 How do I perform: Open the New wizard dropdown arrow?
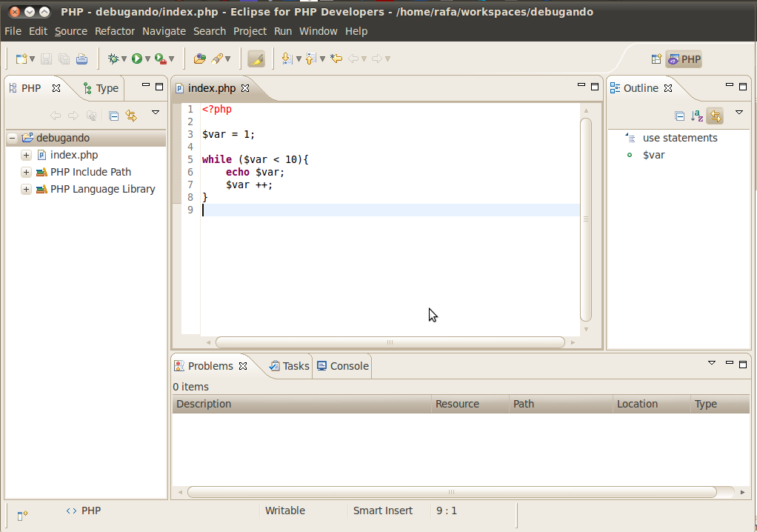(x=33, y=59)
